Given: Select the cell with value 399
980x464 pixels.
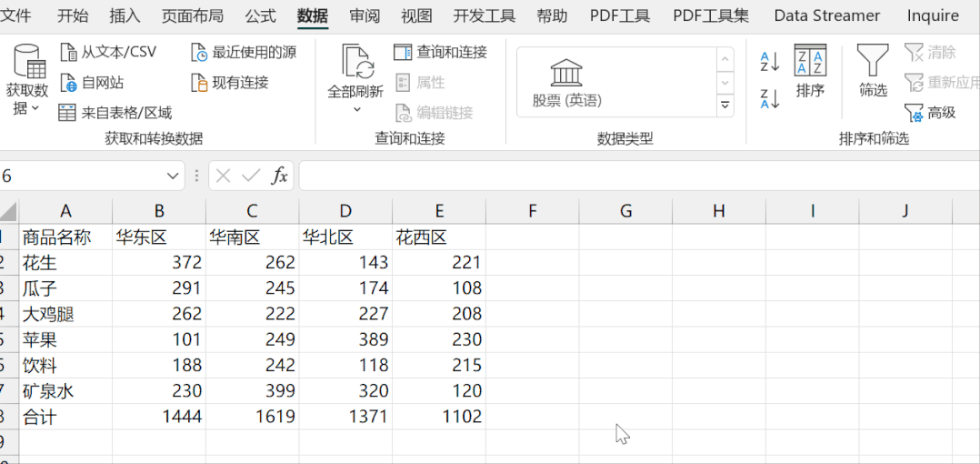Looking at the screenshot, I should coord(253,391).
